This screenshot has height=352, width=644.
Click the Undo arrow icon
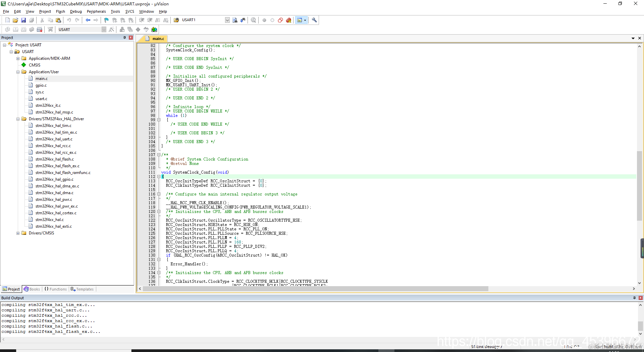click(69, 20)
